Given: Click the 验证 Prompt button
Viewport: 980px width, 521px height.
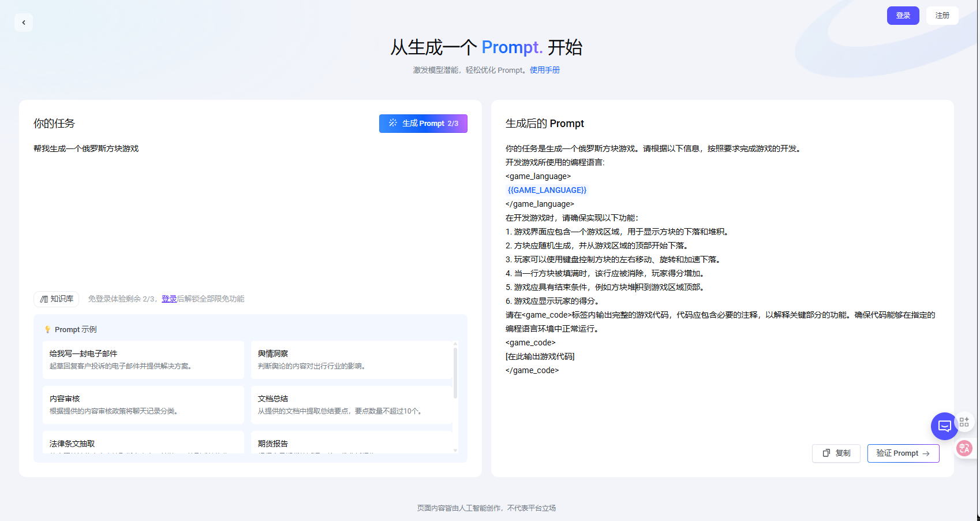Looking at the screenshot, I should pyautogui.click(x=903, y=453).
